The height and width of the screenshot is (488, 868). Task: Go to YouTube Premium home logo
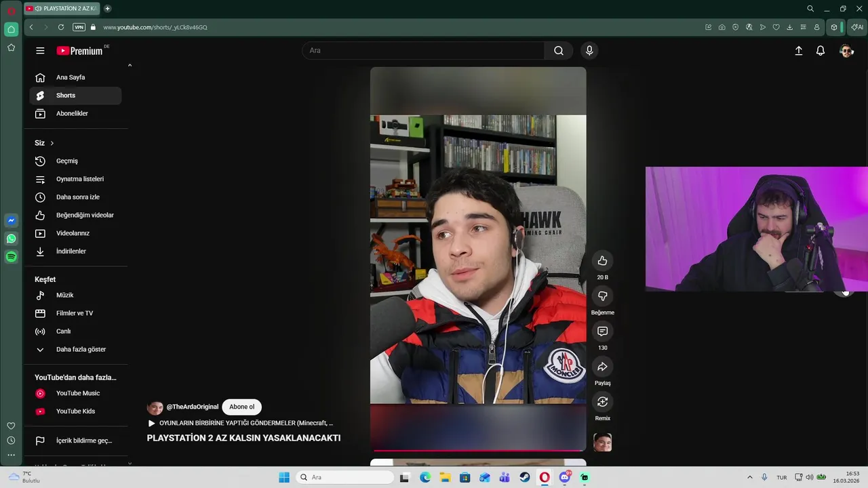pyautogui.click(x=80, y=51)
